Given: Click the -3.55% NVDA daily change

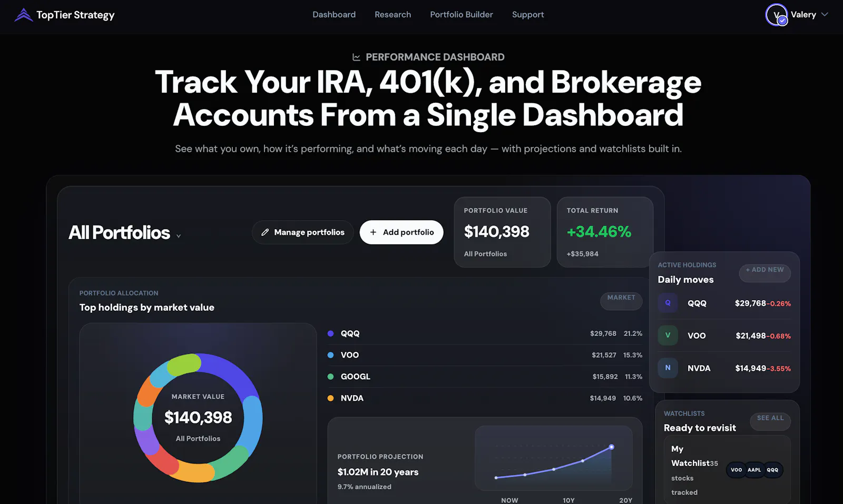Looking at the screenshot, I should pos(779,369).
